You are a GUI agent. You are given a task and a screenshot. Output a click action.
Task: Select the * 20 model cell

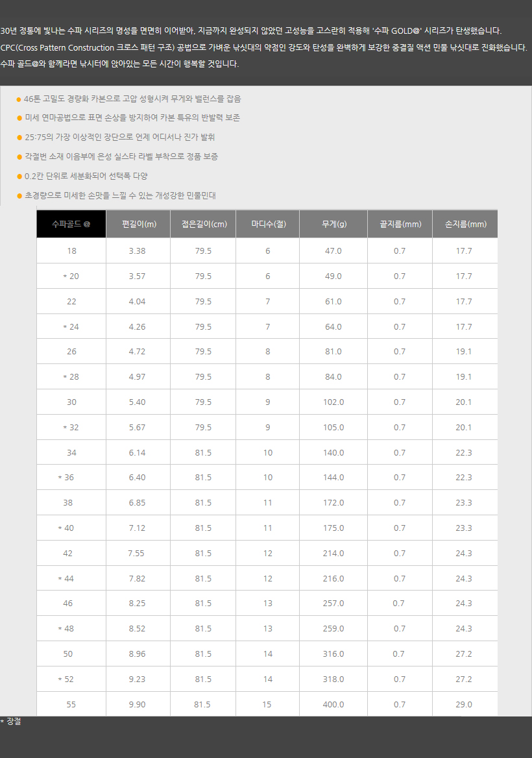coord(71,276)
